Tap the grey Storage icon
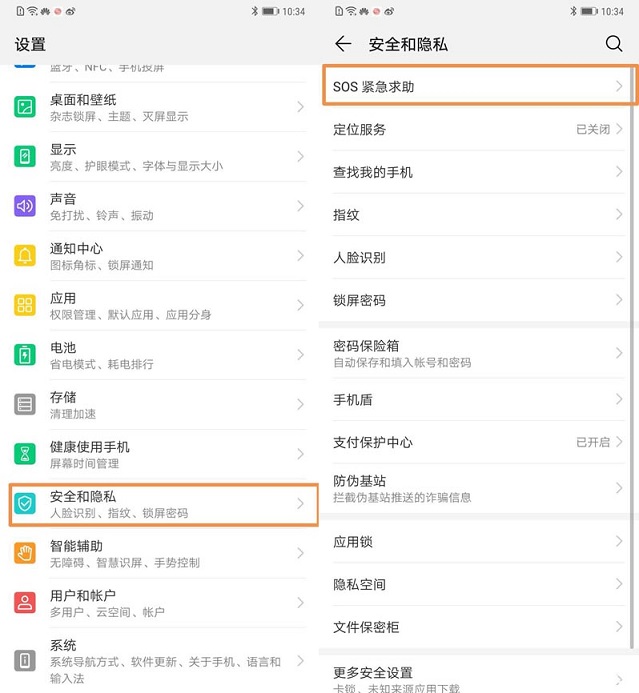Viewport: 639px width, 693px height. click(25, 404)
